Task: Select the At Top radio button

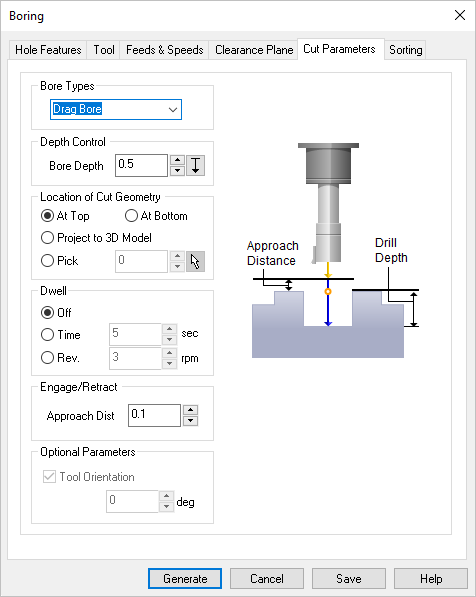Action: (47, 216)
